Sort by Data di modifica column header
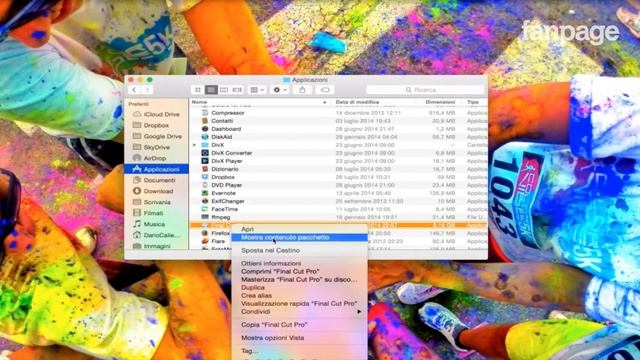Viewport: 640px width, 360px height. coord(357,102)
